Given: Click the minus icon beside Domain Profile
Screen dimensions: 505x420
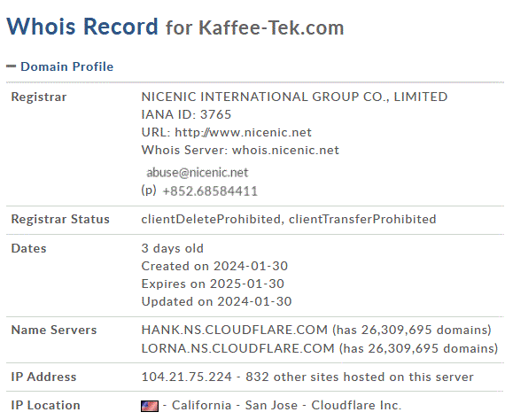Looking at the screenshot, I should pos(11,66).
